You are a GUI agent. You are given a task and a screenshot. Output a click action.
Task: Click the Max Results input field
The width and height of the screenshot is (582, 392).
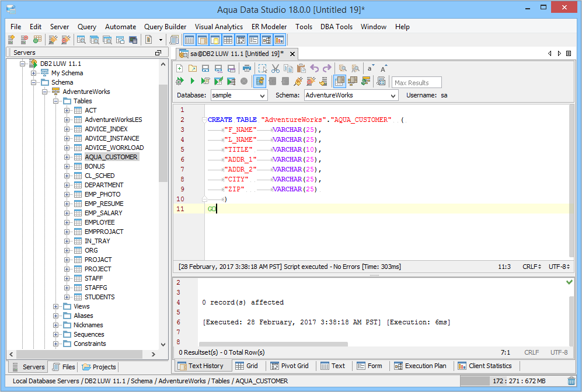(x=416, y=82)
